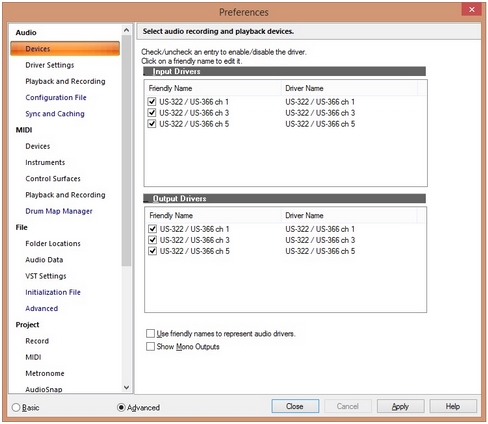The width and height of the screenshot is (488, 424).
Task: Open Metronome page
Action: click(45, 373)
